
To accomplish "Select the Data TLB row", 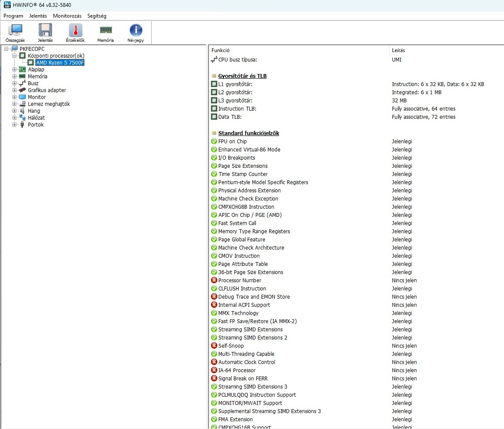I will [357, 117].
